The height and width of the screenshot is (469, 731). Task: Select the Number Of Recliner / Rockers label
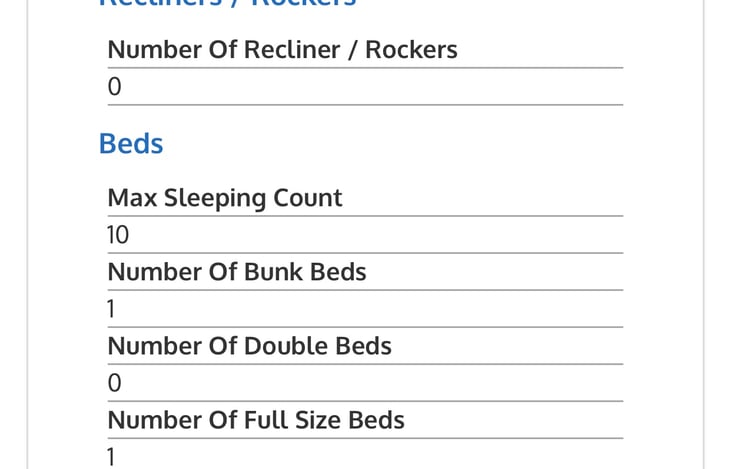[x=283, y=49]
